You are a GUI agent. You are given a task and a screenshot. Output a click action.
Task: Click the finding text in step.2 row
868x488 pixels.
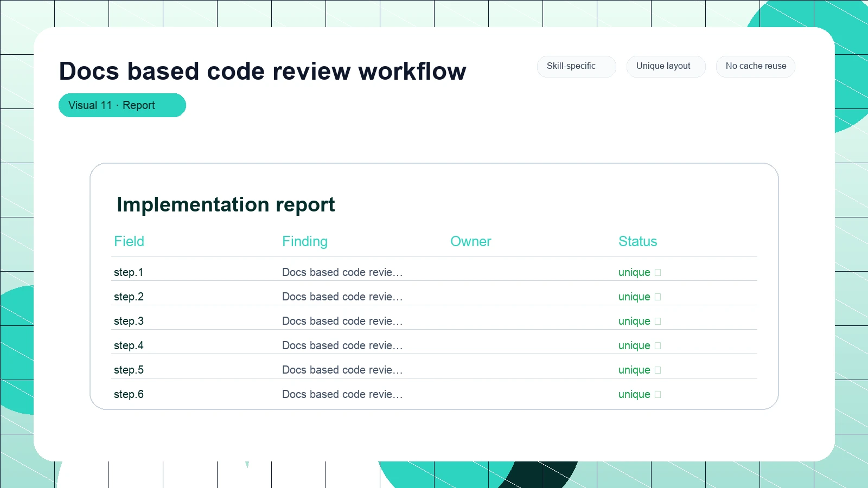point(342,297)
